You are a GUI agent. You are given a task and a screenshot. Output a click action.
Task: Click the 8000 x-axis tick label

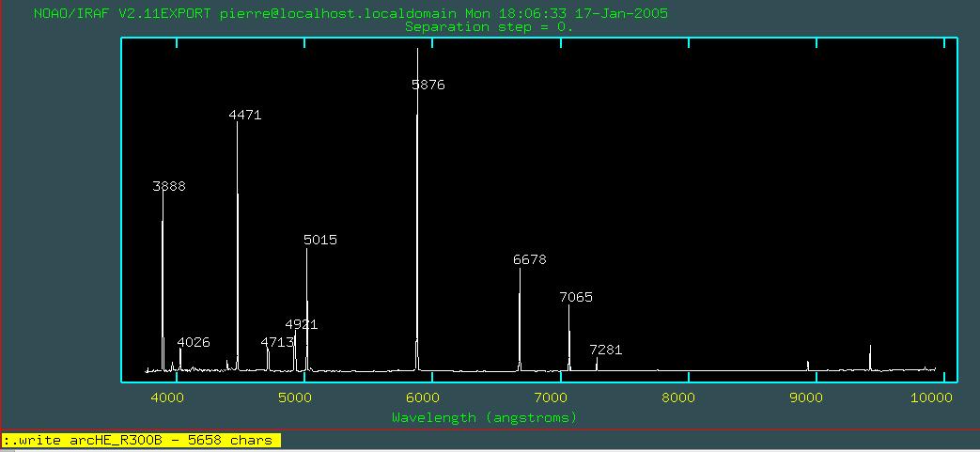678,397
